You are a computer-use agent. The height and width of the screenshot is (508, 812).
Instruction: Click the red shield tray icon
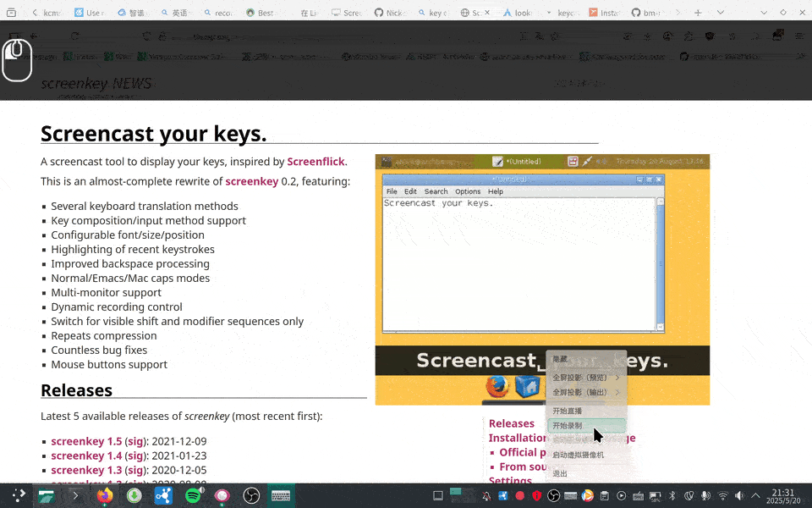pos(536,496)
